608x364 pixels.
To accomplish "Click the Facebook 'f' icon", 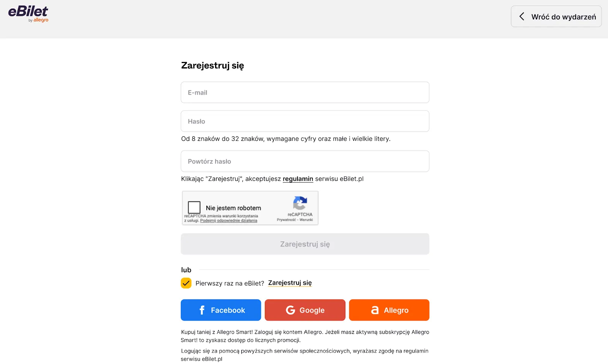I will click(x=202, y=310).
